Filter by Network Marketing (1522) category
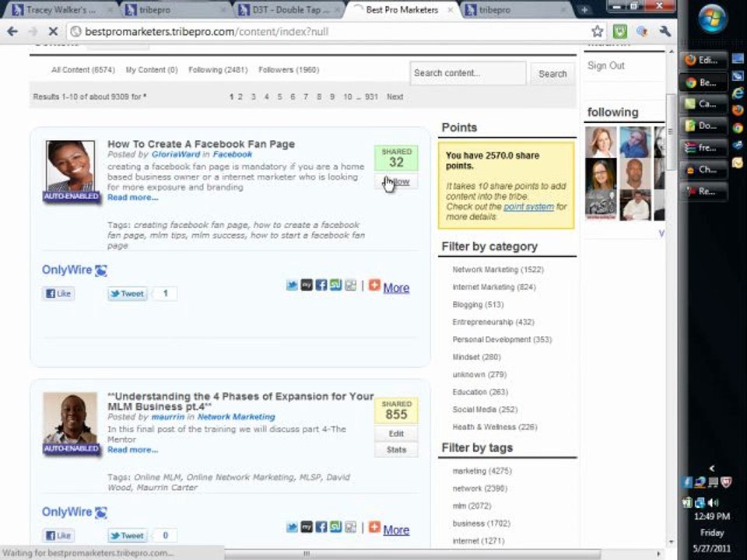 pos(498,270)
